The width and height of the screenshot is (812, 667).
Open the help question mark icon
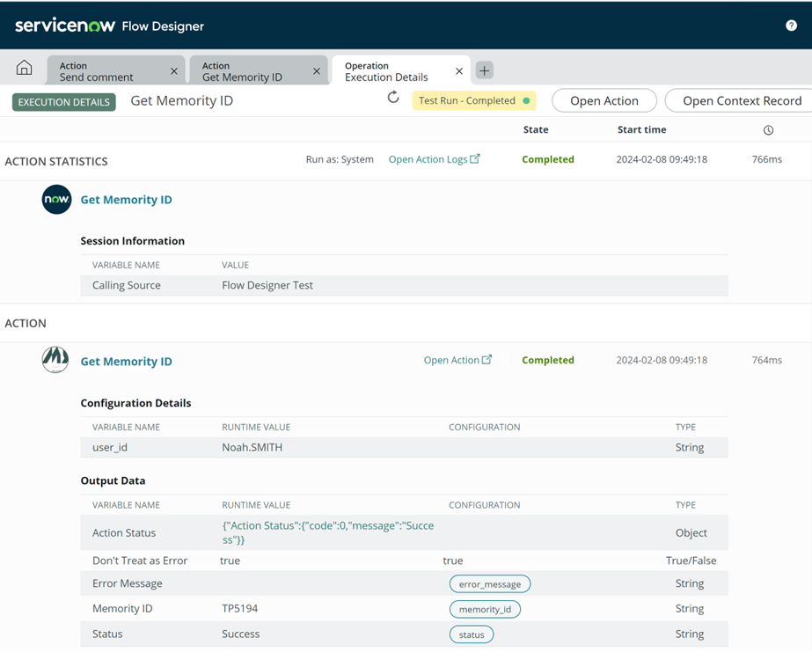tap(791, 26)
